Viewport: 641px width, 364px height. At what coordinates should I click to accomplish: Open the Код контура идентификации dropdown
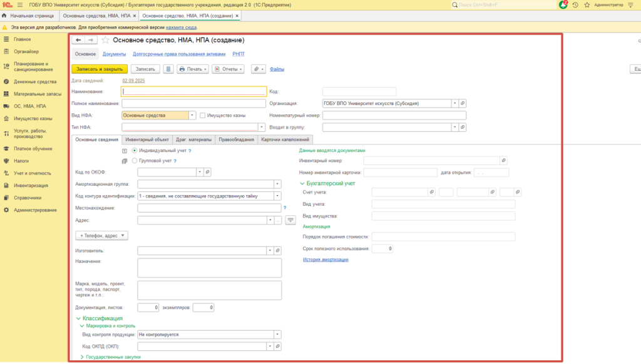277,196
